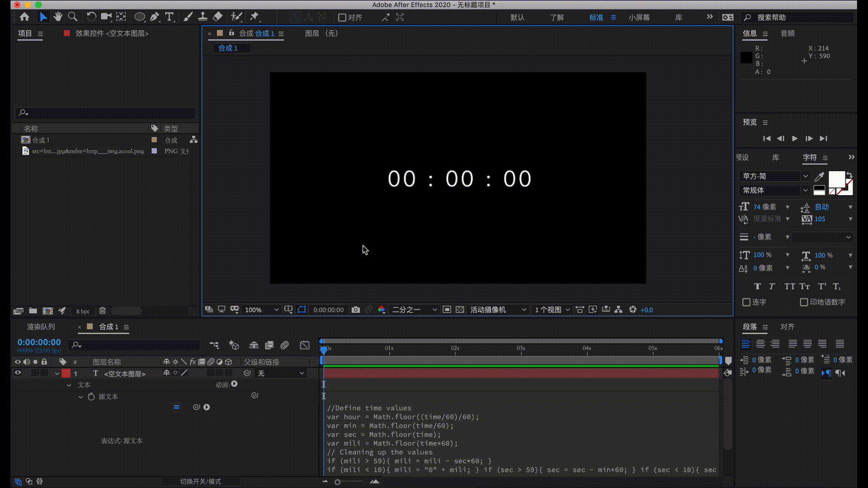
Task: Select the Clone Stamp tool
Action: (x=203, y=17)
